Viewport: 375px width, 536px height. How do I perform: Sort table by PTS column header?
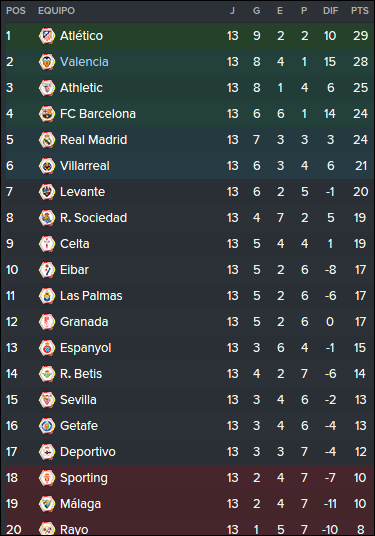tap(360, 11)
